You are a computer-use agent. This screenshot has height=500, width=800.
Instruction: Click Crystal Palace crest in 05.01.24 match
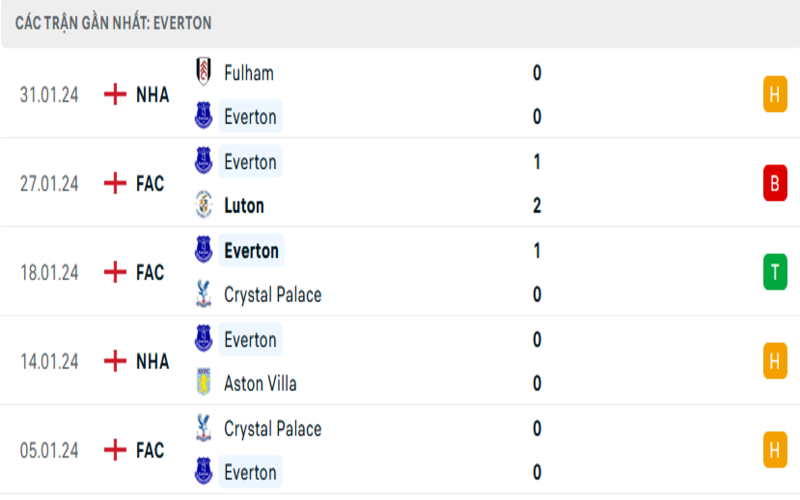click(x=204, y=428)
